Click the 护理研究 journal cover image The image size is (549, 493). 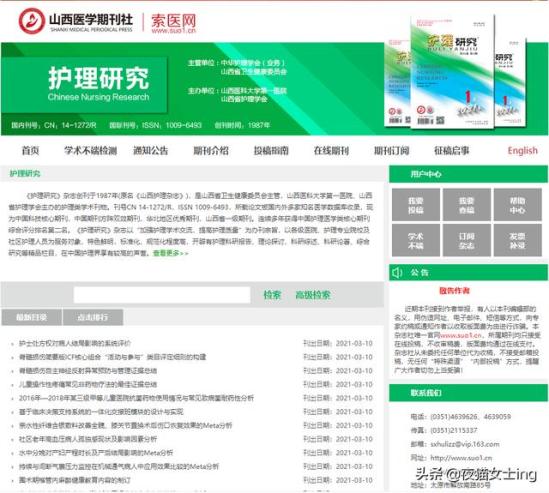click(x=452, y=71)
